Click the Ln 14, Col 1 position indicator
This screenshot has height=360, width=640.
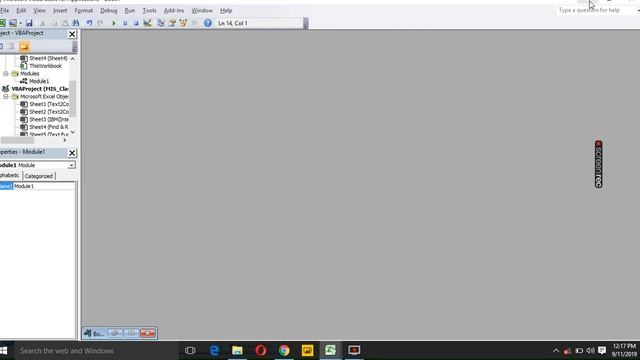(233, 23)
